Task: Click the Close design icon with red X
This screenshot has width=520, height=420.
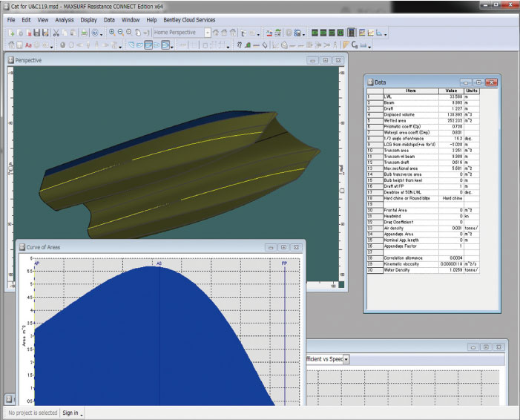Action: point(29,33)
